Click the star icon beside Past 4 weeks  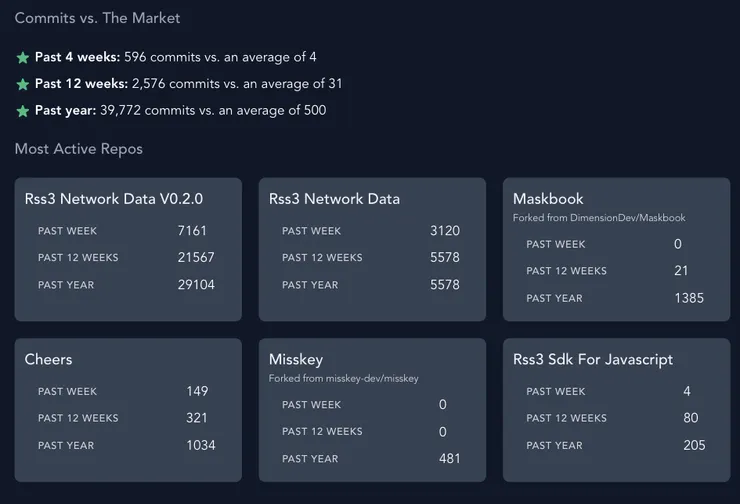(x=23, y=58)
